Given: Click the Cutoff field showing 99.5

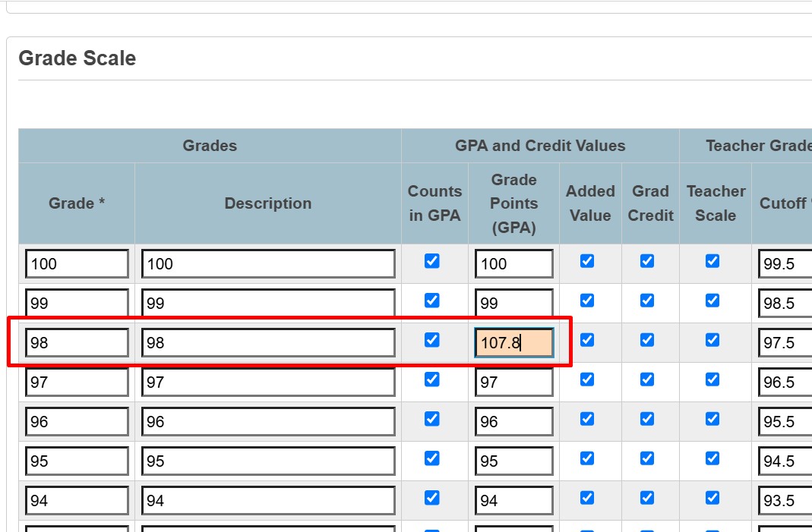Looking at the screenshot, I should [x=784, y=264].
